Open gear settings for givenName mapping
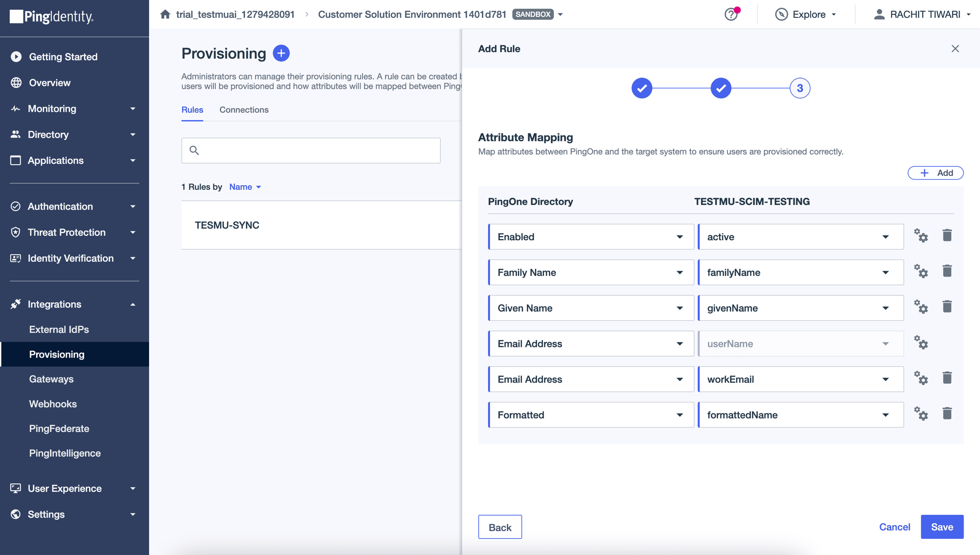 click(921, 307)
